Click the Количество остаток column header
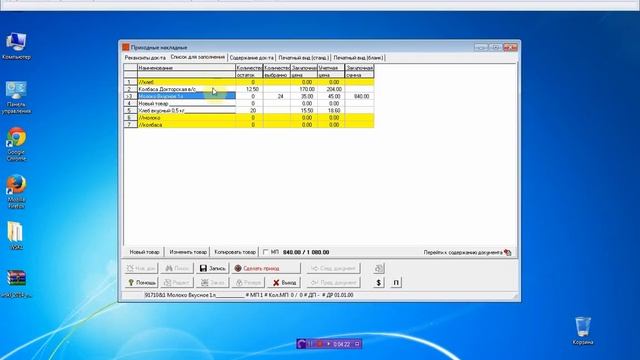Viewport: 640px width, 360px height. click(249, 71)
